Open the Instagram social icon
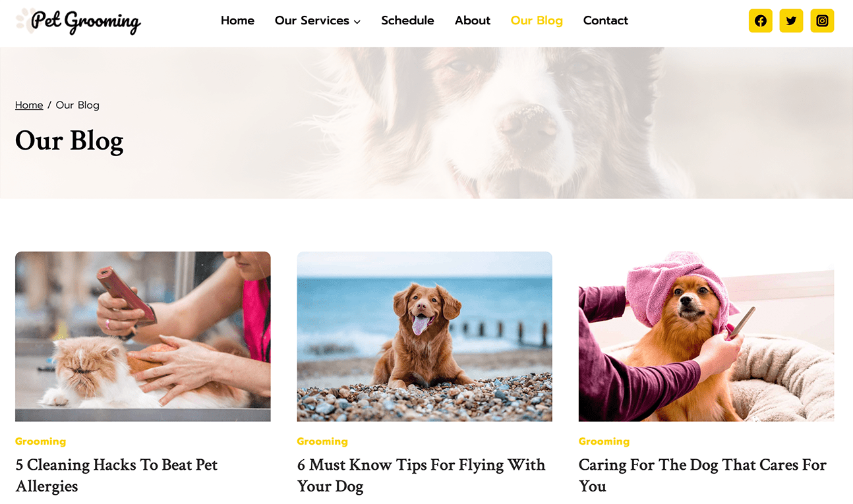The image size is (853, 504). (822, 20)
